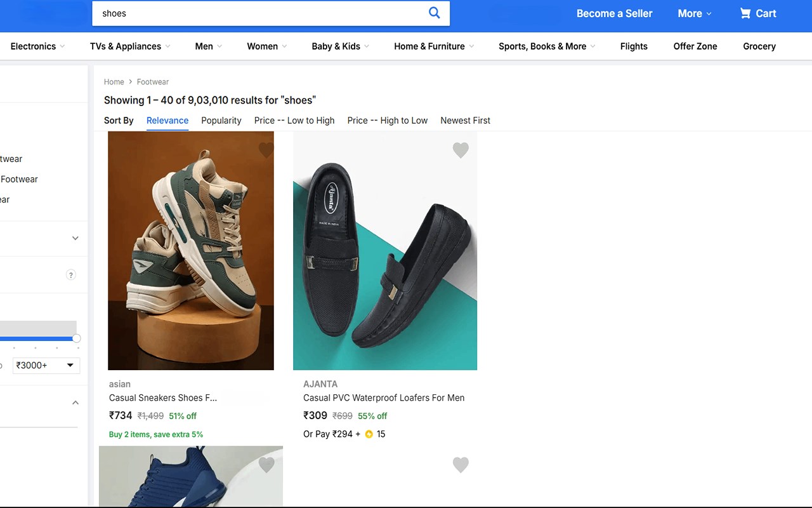Sort by Price -- High to Low
812x508 pixels.
tap(388, 121)
